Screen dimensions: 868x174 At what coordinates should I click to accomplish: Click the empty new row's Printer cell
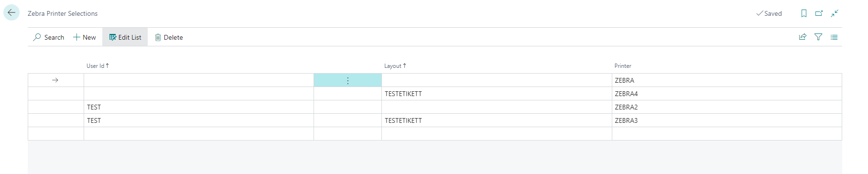click(727, 134)
